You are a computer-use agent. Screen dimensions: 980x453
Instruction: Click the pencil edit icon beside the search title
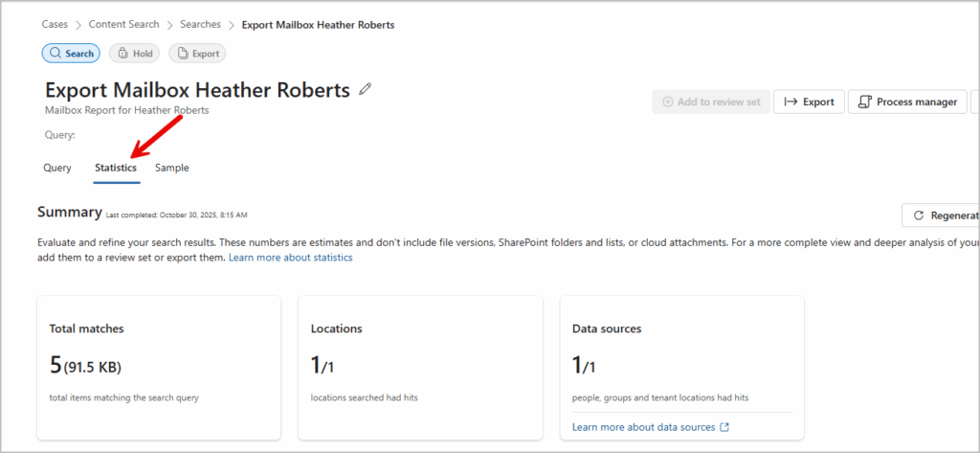tap(365, 90)
